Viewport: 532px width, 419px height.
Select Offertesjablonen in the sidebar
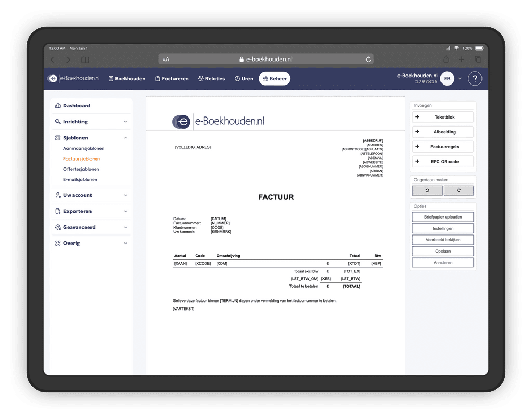[81, 169]
